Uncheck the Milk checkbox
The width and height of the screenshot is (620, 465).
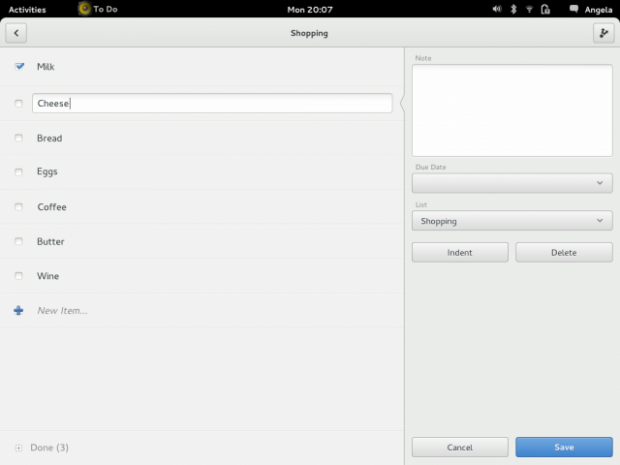tap(19, 67)
